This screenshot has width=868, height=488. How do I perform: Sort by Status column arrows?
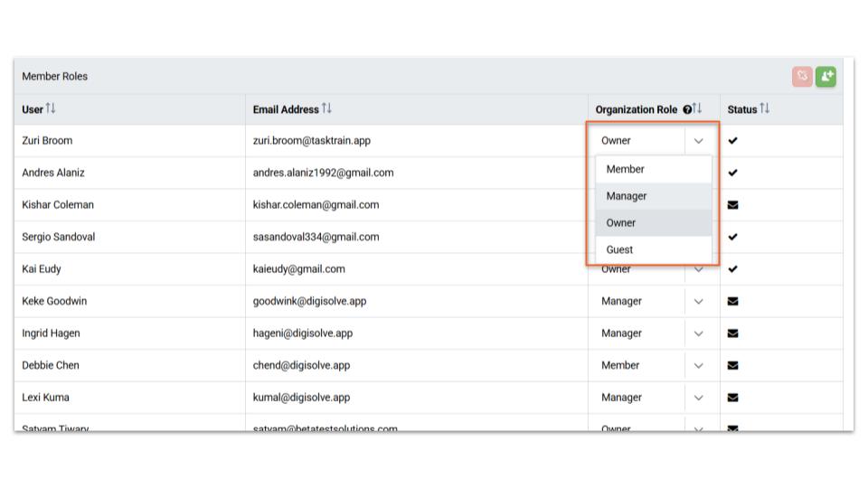[765, 109]
